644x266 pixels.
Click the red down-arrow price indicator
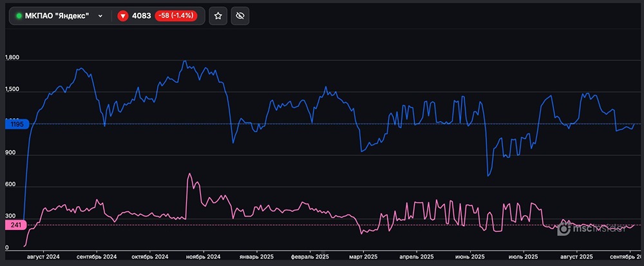123,16
